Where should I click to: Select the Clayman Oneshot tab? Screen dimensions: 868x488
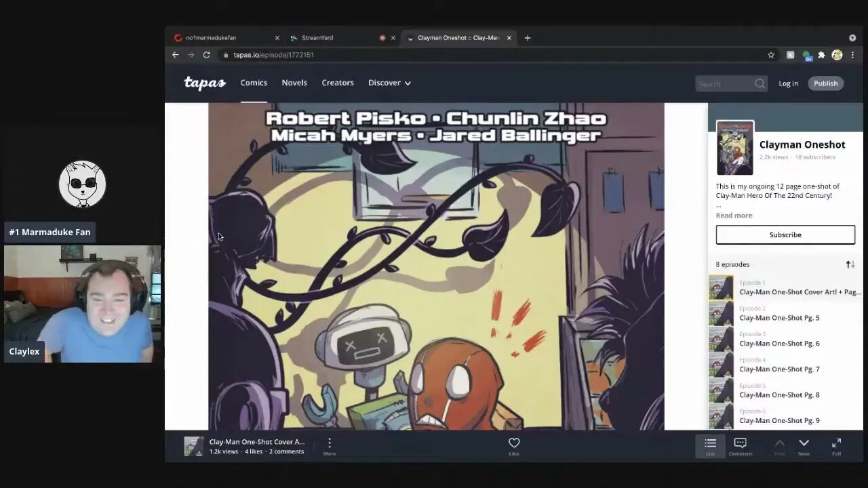coord(458,38)
